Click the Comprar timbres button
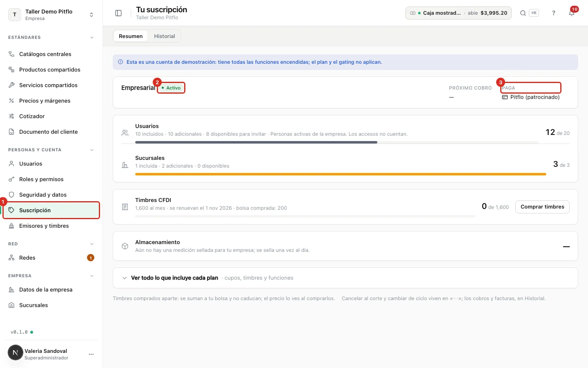Image resolution: width=588 pixels, height=368 pixels. click(x=542, y=207)
